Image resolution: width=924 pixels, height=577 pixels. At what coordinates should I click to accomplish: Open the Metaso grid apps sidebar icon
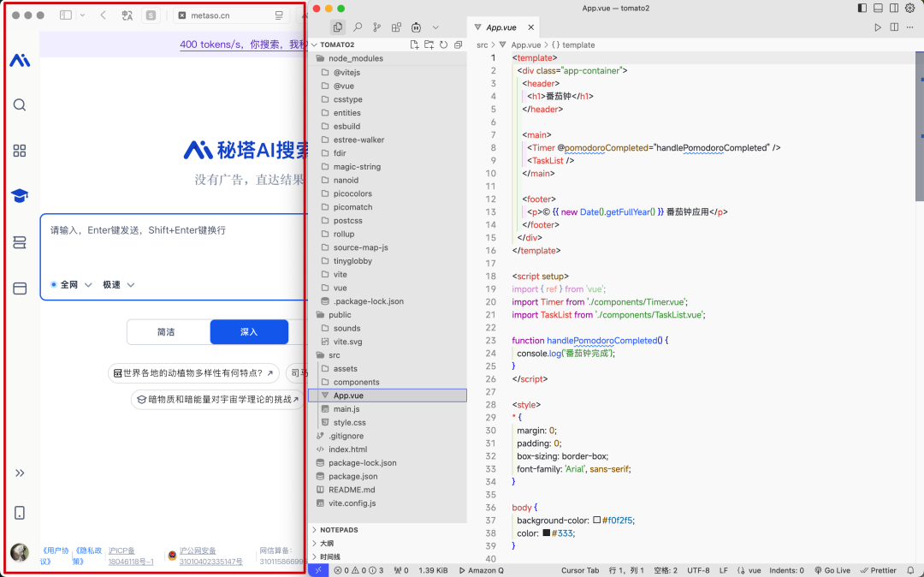click(20, 151)
